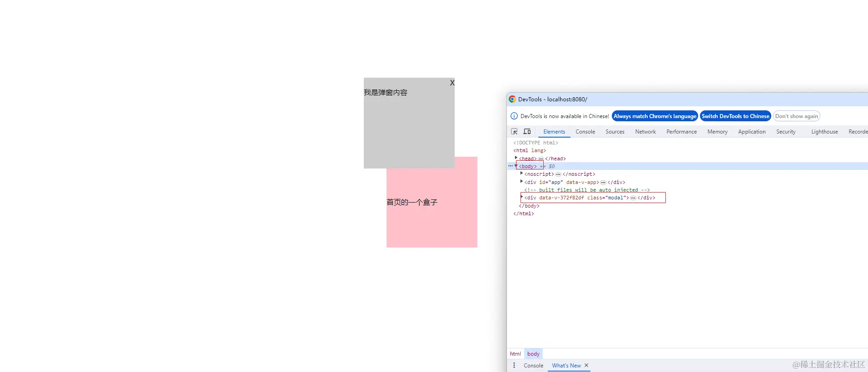Expand the div id="app" node
This screenshot has height=372, width=868.
521,181
